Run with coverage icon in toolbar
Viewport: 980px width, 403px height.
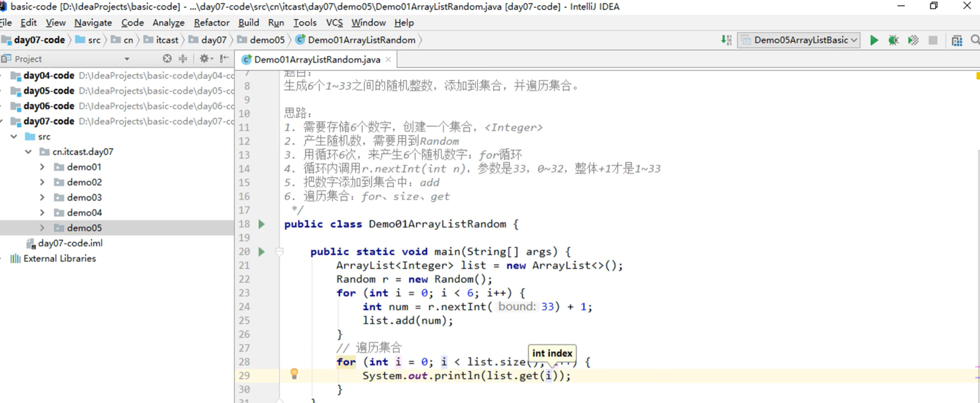tap(913, 40)
